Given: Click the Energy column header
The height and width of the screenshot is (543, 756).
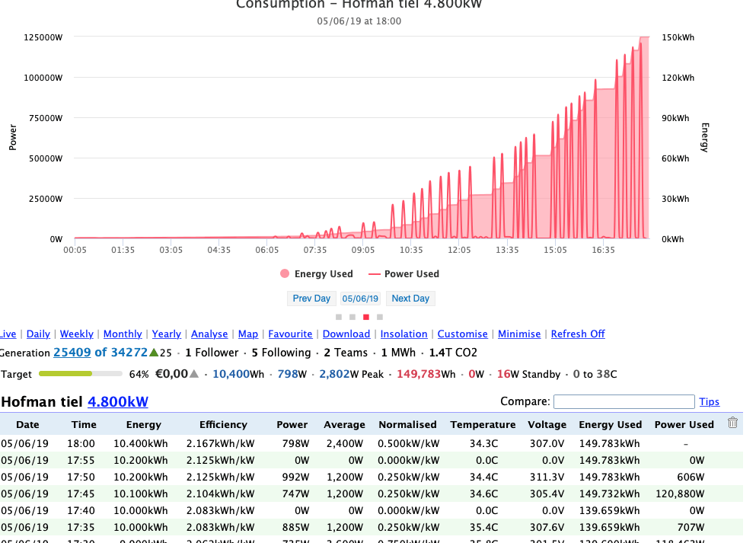Looking at the screenshot, I should [x=144, y=424].
